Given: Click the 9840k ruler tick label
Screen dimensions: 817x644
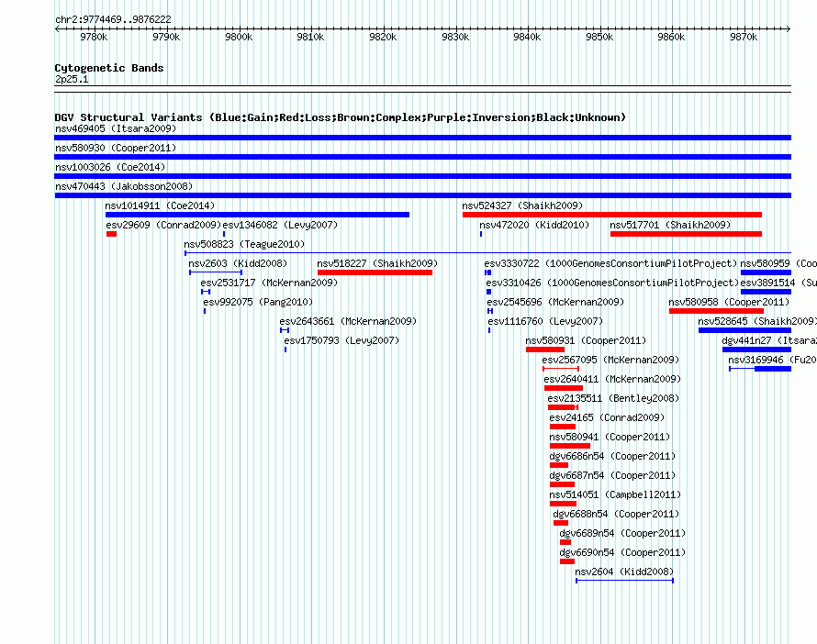Looking at the screenshot, I should click(527, 37).
